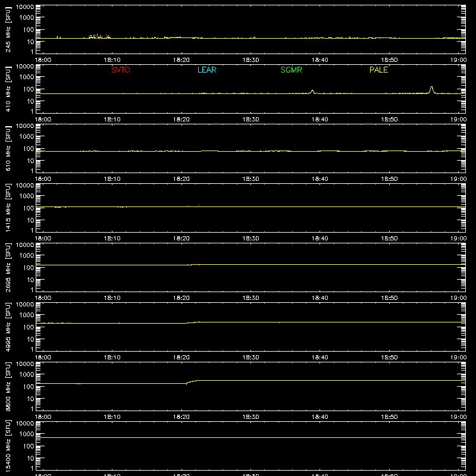Click the 10000 y-axis value on 245 MHz panel
The image size is (476, 476).
pyautogui.click(x=25, y=7)
